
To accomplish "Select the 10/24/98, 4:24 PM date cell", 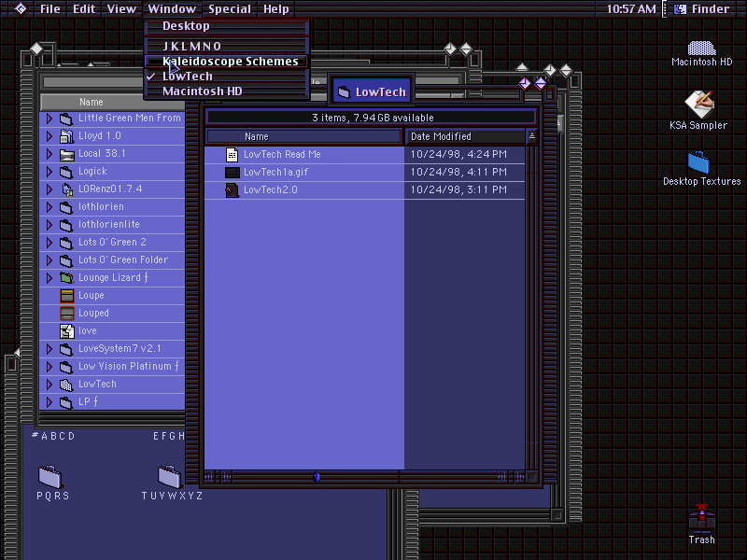I will click(458, 154).
